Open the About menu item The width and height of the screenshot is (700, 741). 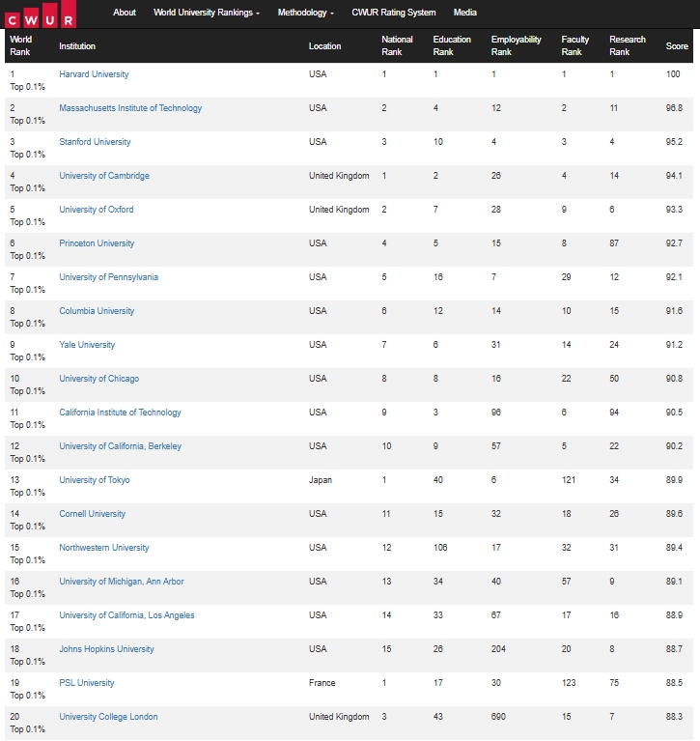click(x=125, y=13)
